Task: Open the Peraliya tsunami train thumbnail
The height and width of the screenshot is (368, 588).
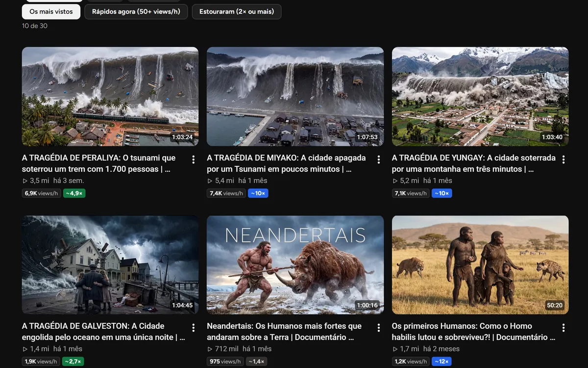Action: (110, 97)
